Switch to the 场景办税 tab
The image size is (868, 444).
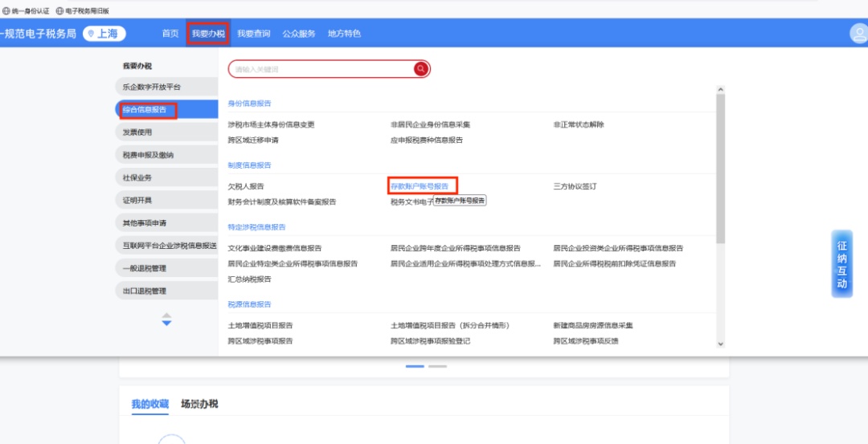pyautogui.click(x=199, y=404)
